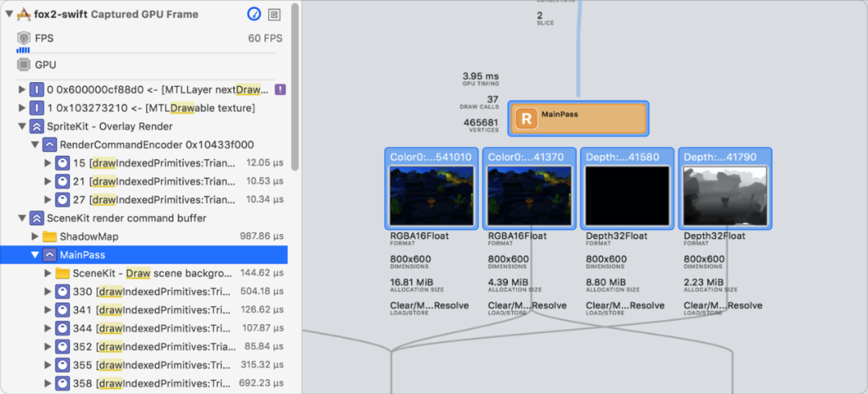868x394 pixels.
Task: Click the command buffer icon of SpriteKit Overlay Render
Action: point(36,126)
